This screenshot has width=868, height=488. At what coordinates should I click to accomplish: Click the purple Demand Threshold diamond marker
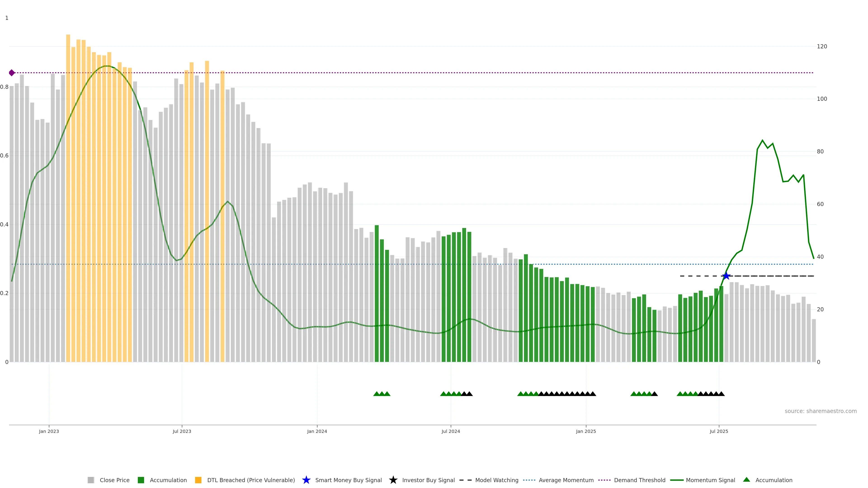pyautogui.click(x=12, y=73)
